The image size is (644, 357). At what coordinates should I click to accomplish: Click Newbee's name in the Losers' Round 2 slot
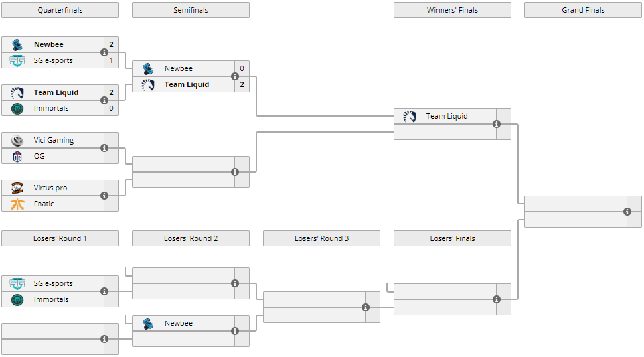point(178,323)
